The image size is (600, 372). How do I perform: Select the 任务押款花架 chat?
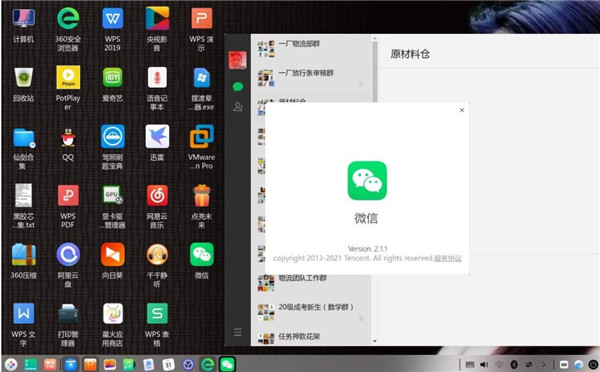click(311, 337)
